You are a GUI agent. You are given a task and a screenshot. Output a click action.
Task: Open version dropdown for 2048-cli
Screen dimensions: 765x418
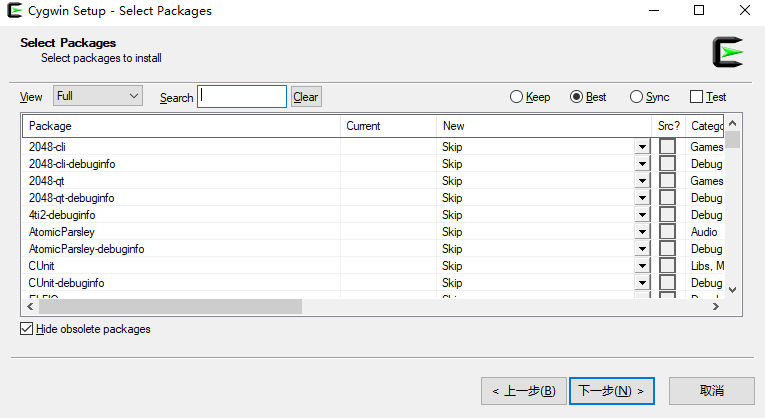coord(643,147)
